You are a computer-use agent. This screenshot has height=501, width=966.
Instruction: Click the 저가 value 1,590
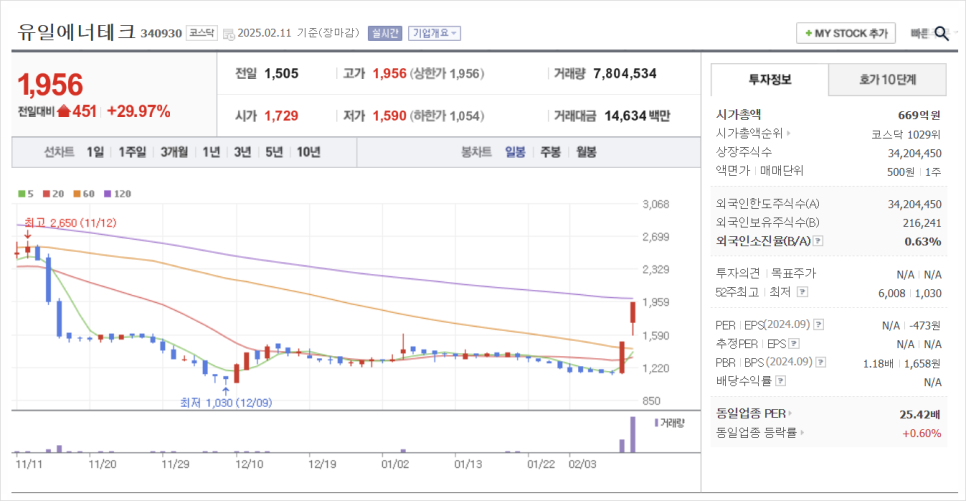[x=389, y=116]
